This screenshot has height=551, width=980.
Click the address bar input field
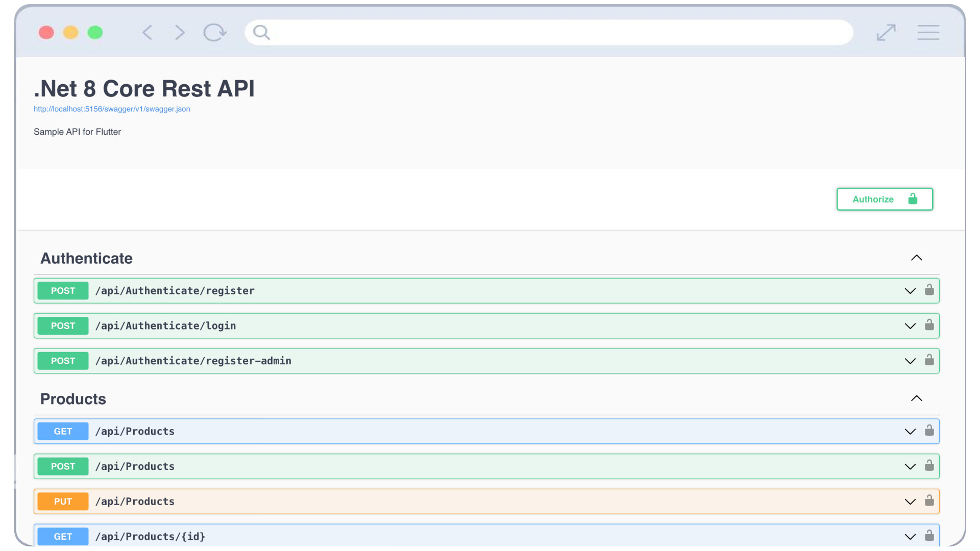[x=549, y=33]
